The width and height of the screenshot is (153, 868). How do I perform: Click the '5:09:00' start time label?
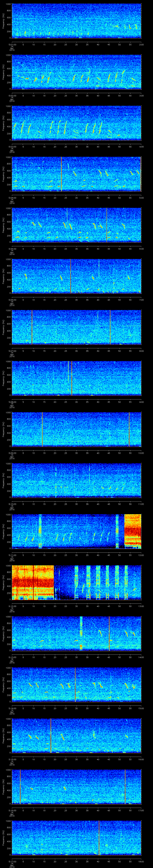[12, 453]
